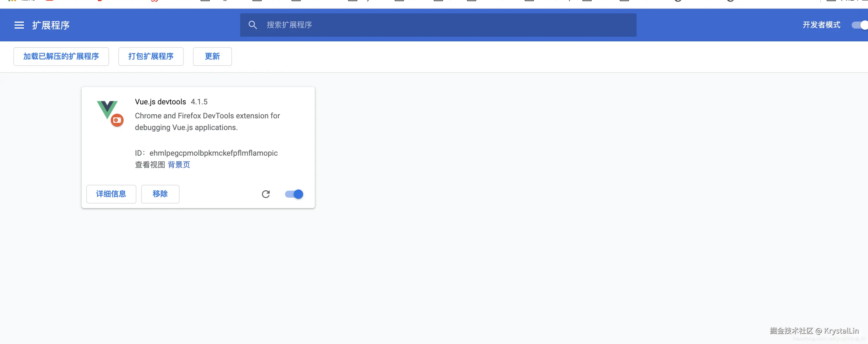Viewport: 868px width, 344px height.
Task: Click the 打包扩展程序 button
Action: click(151, 57)
